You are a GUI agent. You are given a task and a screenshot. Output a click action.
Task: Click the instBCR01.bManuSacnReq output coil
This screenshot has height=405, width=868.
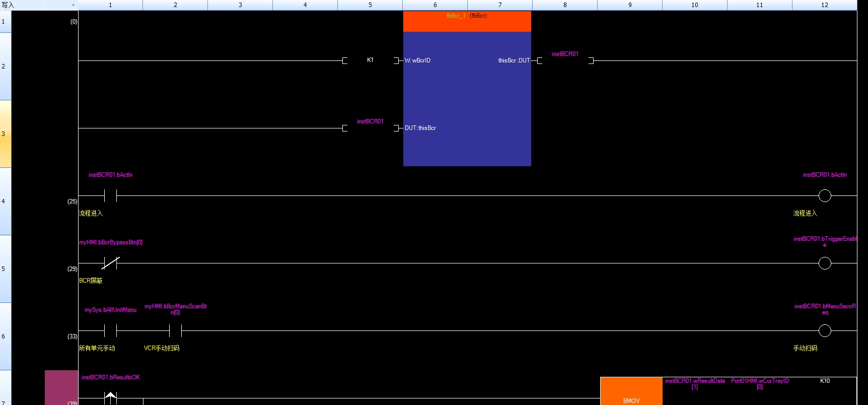(824, 330)
